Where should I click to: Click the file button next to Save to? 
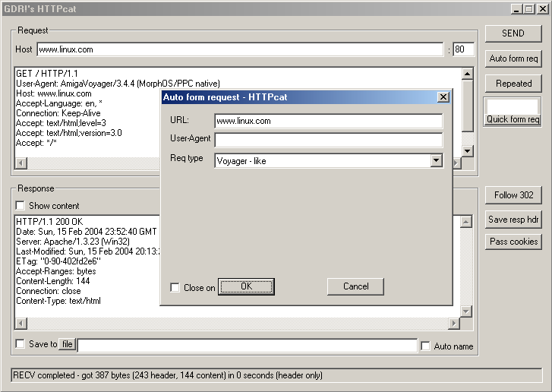click(68, 344)
